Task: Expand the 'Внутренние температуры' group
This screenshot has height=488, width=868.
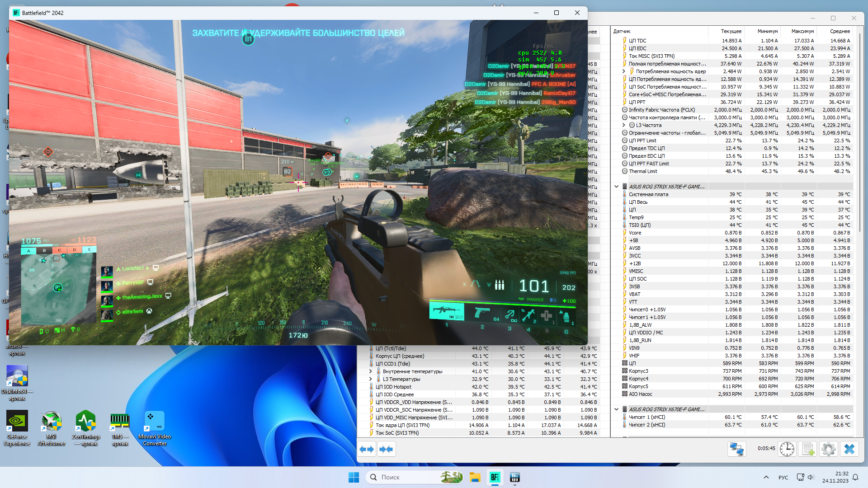Action: (x=371, y=371)
